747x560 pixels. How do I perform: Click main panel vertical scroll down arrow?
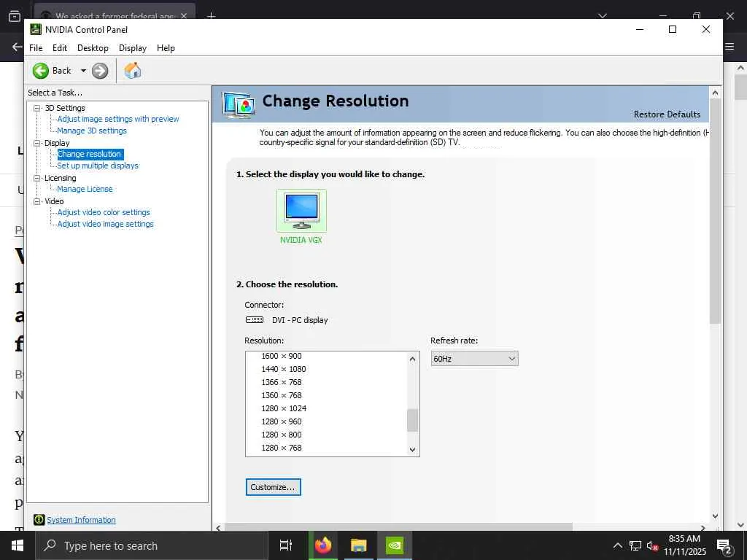[715, 516]
